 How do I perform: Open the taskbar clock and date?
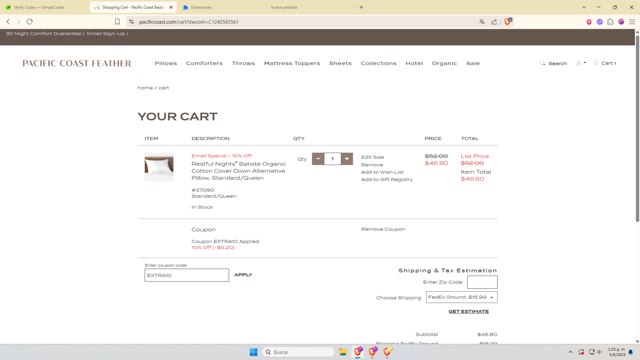point(616,352)
